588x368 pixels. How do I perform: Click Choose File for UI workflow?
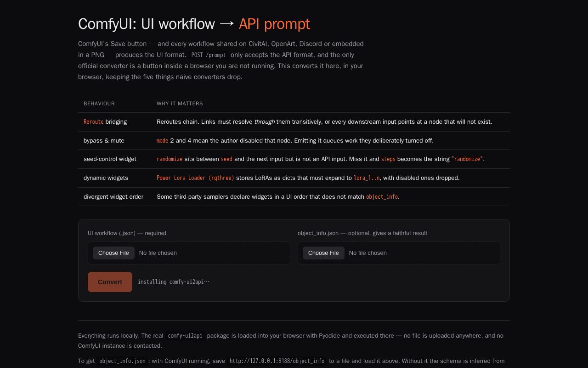coord(113,253)
